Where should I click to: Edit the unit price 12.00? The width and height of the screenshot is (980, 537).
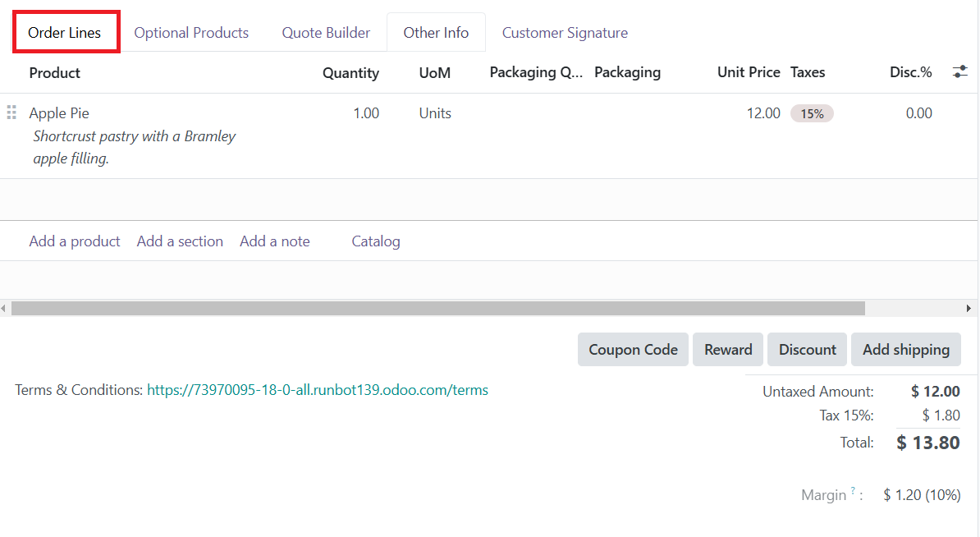tap(763, 113)
